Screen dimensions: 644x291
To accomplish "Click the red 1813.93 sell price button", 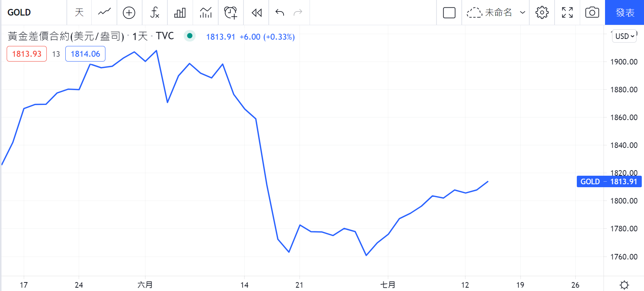I will pyautogui.click(x=27, y=54).
